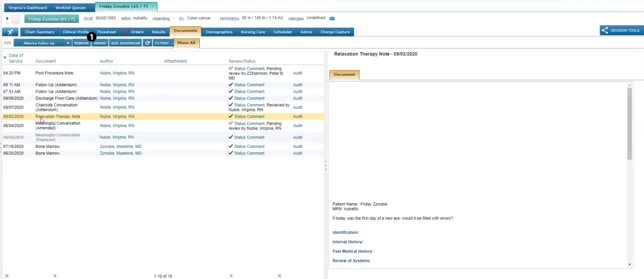Open the allergies envelope message icon
Image resolution: width=644 pixels, height=279 pixels.
[x=332, y=18]
